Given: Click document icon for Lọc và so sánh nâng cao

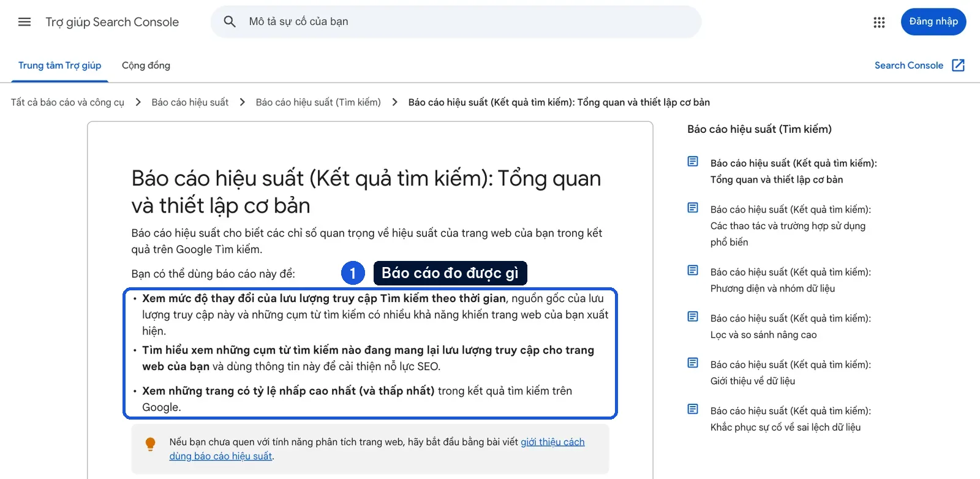Looking at the screenshot, I should click(693, 317).
